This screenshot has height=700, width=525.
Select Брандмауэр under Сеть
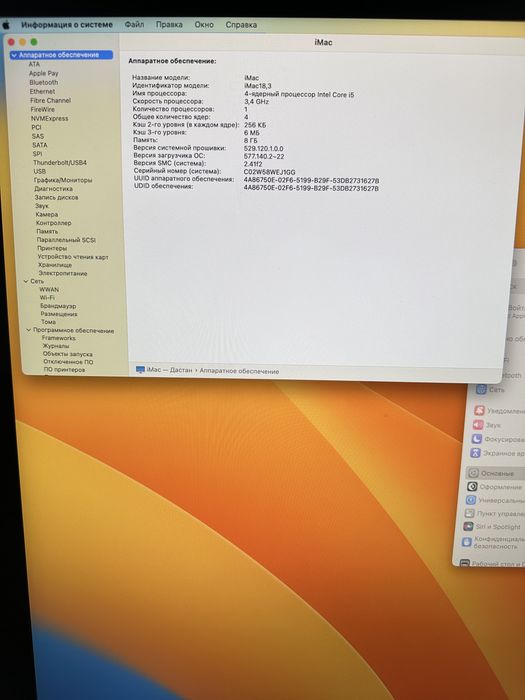[58, 306]
